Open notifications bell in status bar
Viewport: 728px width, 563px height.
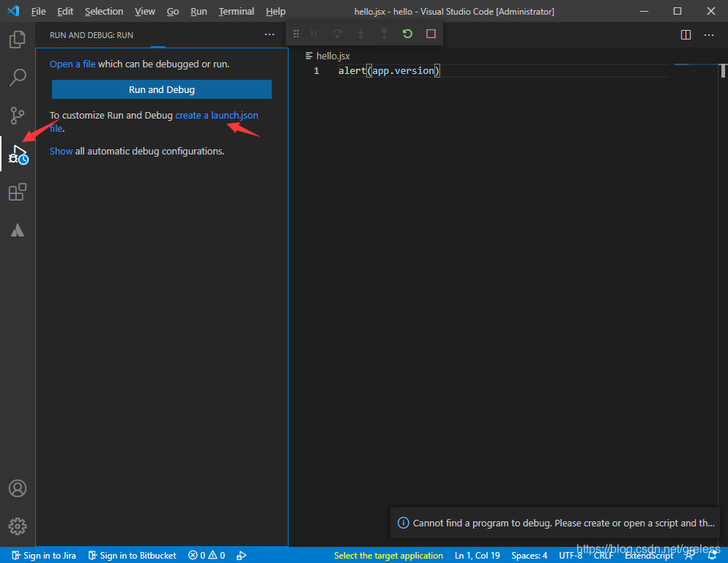pyautogui.click(x=712, y=556)
